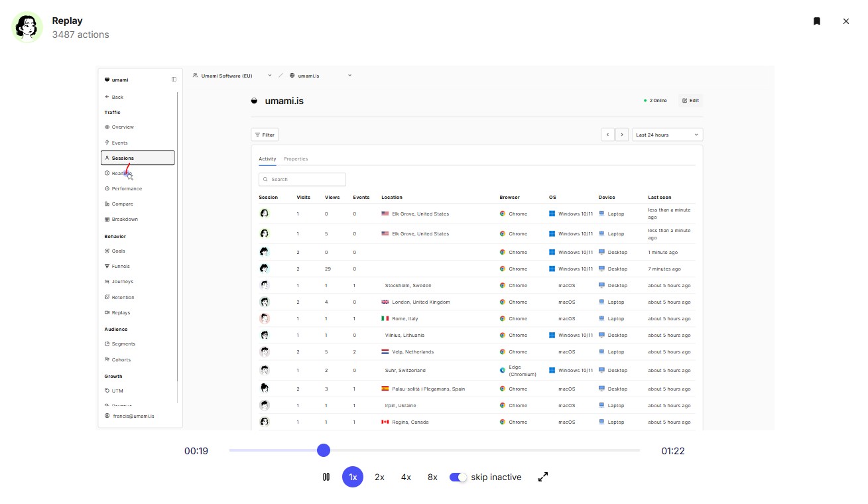Viewport: 868px width, 504px height.
Task: Click the replay timeline slider handle
Action: click(324, 450)
